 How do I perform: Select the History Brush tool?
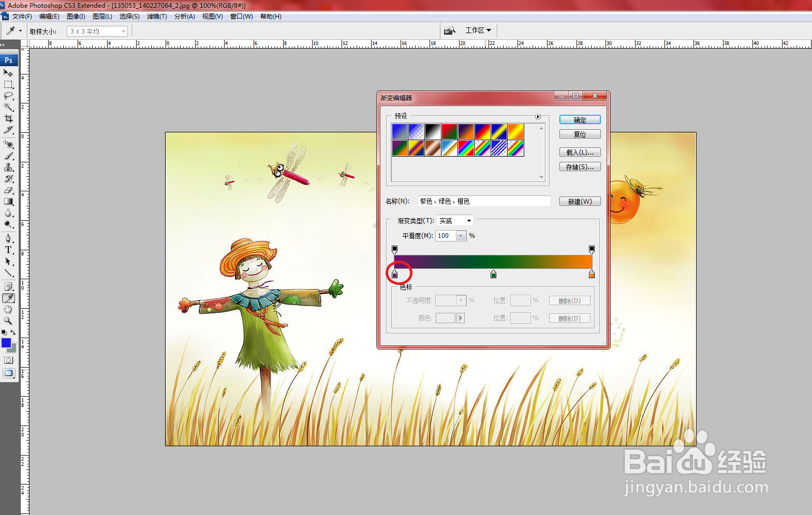click(x=8, y=178)
